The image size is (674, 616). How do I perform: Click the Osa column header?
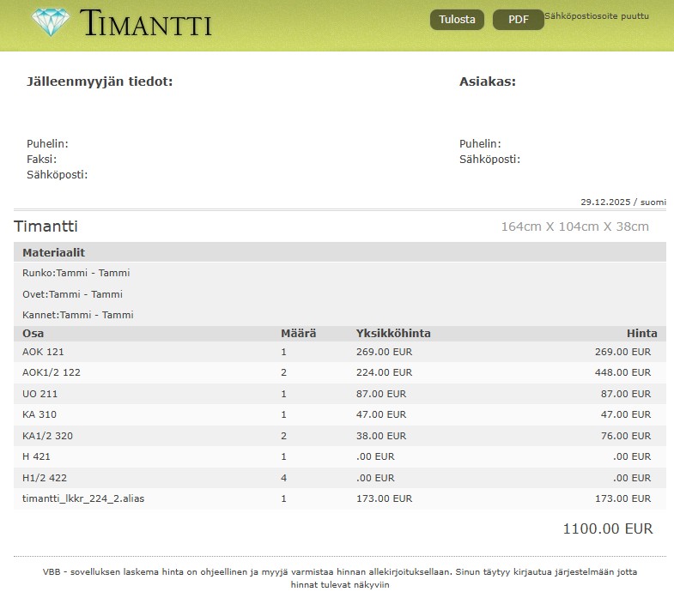click(x=33, y=334)
